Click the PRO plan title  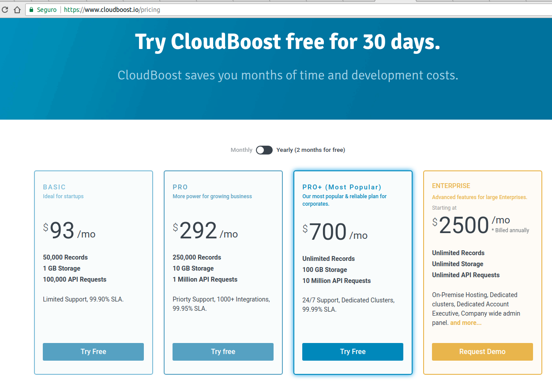click(180, 187)
